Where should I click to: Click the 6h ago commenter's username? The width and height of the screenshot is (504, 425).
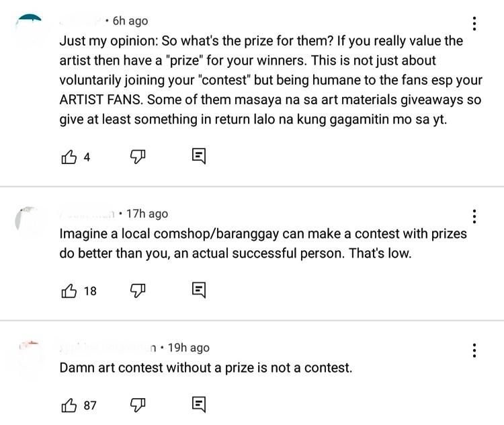click(x=81, y=21)
